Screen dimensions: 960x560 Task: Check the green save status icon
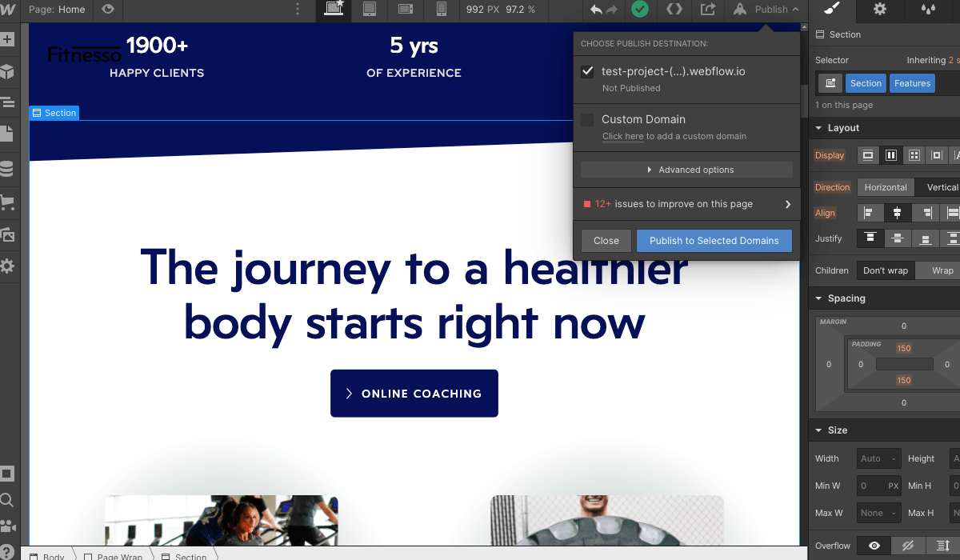point(639,10)
